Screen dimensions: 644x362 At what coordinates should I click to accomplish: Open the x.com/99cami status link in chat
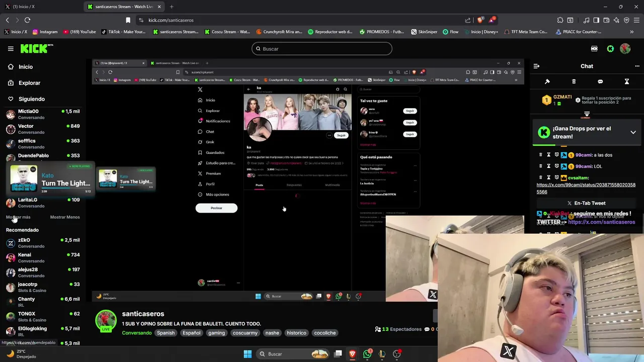[586, 188]
